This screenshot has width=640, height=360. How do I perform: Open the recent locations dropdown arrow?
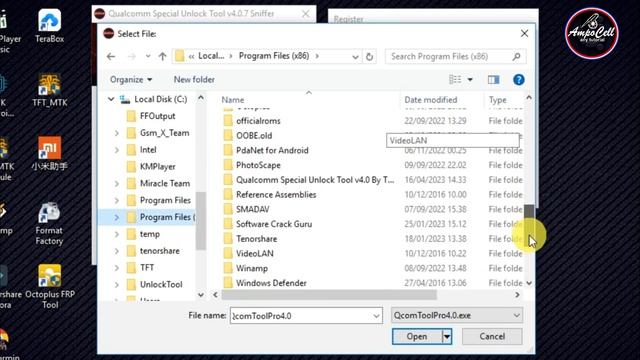click(148, 56)
